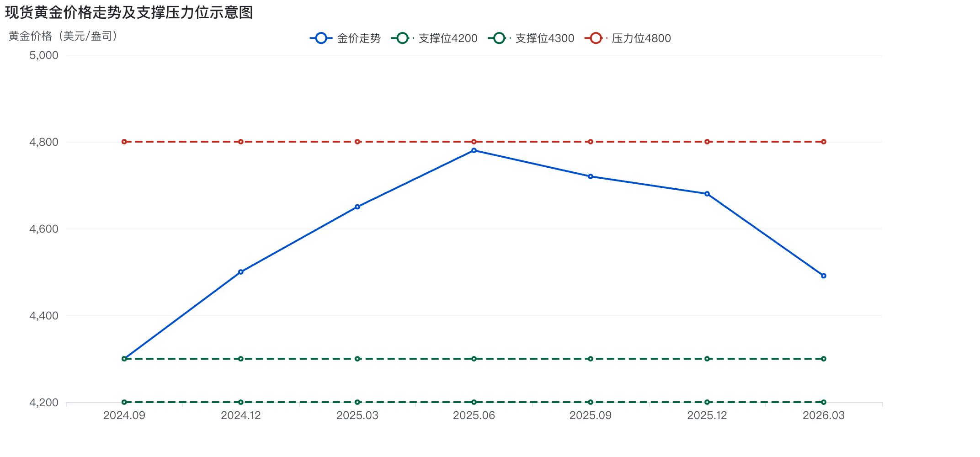The height and width of the screenshot is (457, 980).
Task: Click the 4,600 y-axis tick label
Action: point(44,229)
